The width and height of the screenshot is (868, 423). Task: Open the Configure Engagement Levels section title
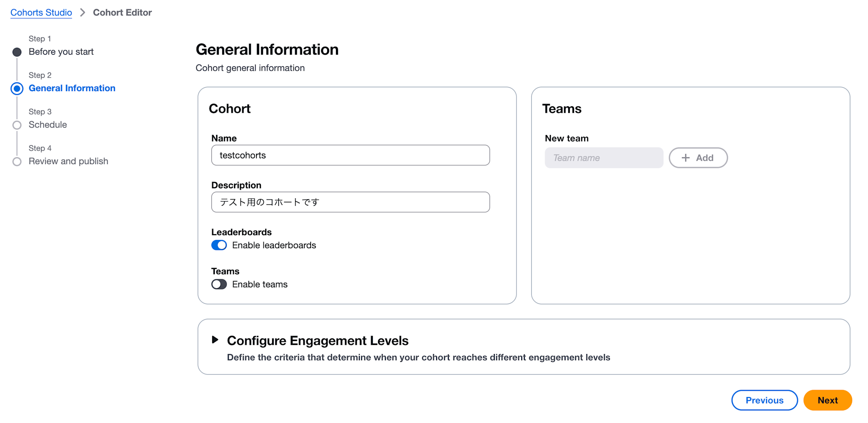318,341
